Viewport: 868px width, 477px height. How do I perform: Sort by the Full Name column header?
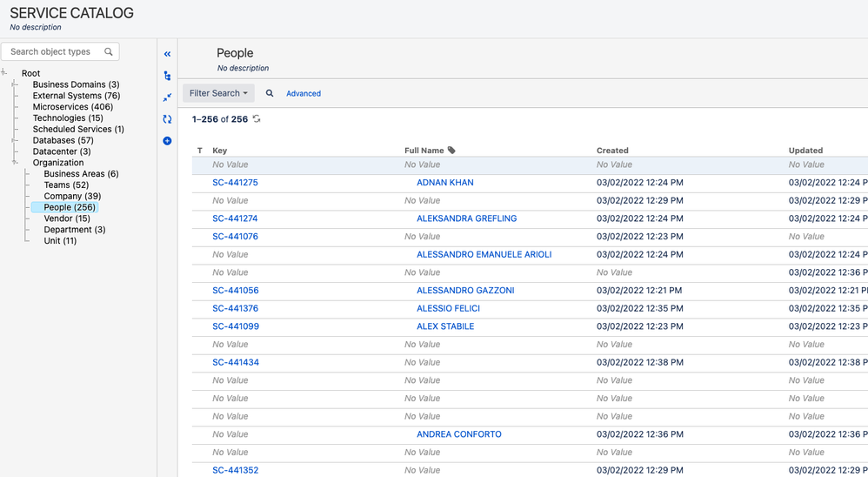[x=424, y=150]
